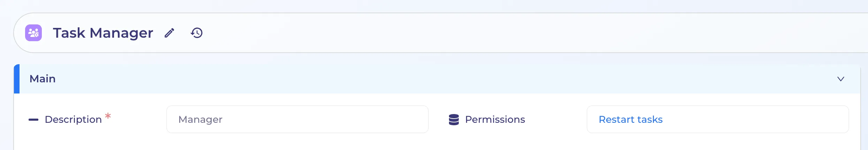Collapse the Main section with the chevron
This screenshot has width=868, height=150.
coord(840,79)
